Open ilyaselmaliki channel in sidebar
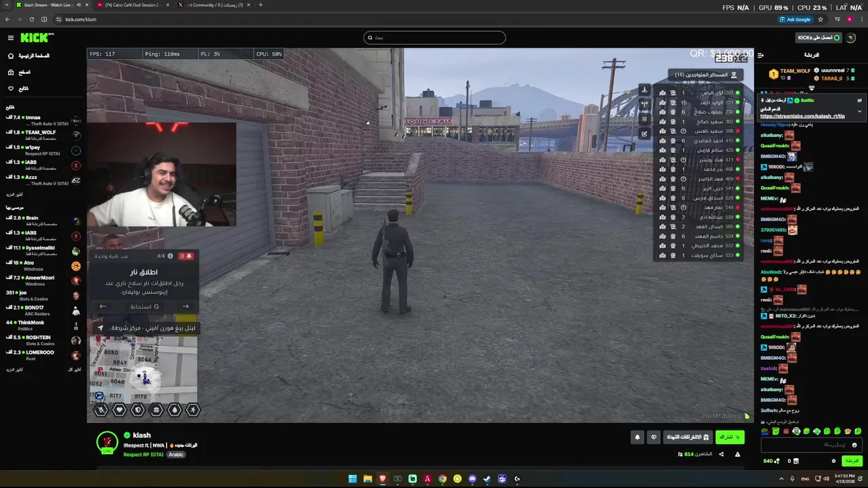 point(43,251)
